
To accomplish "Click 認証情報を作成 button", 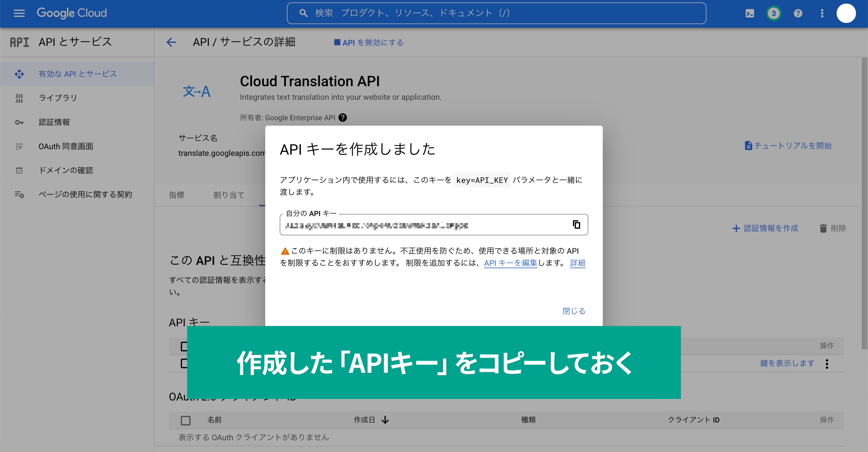I will (765, 228).
